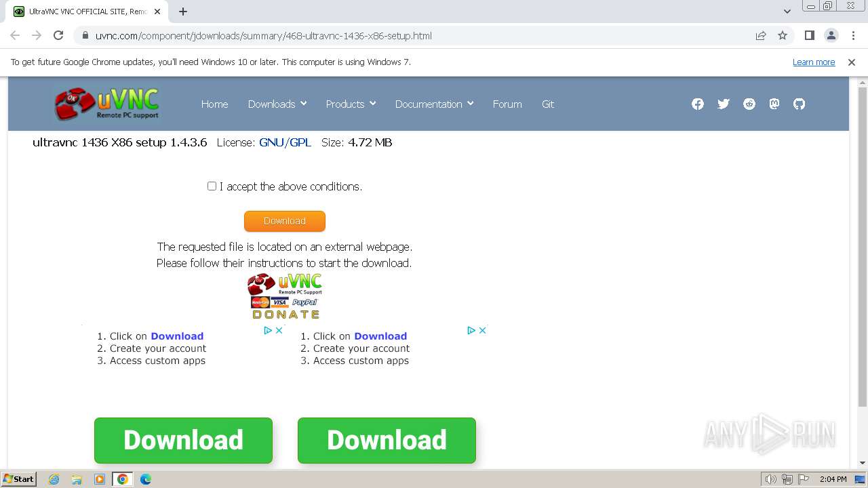Viewport: 868px width, 488px height.
Task: Open the Windows Start button
Action: tap(19, 479)
